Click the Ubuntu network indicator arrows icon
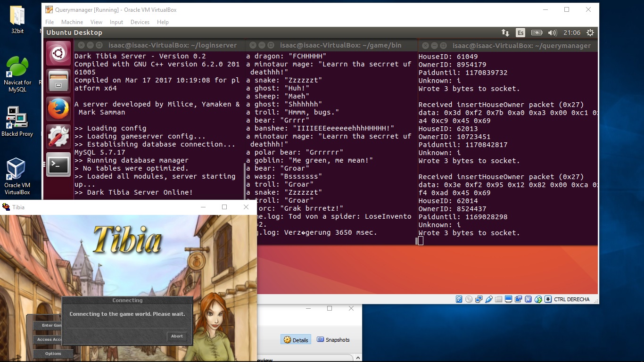Image resolution: width=644 pixels, height=362 pixels. point(505,33)
